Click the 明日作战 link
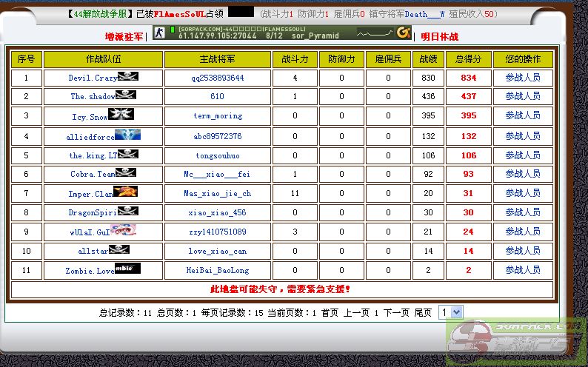Viewport: 588px width, 367px height. (x=439, y=37)
